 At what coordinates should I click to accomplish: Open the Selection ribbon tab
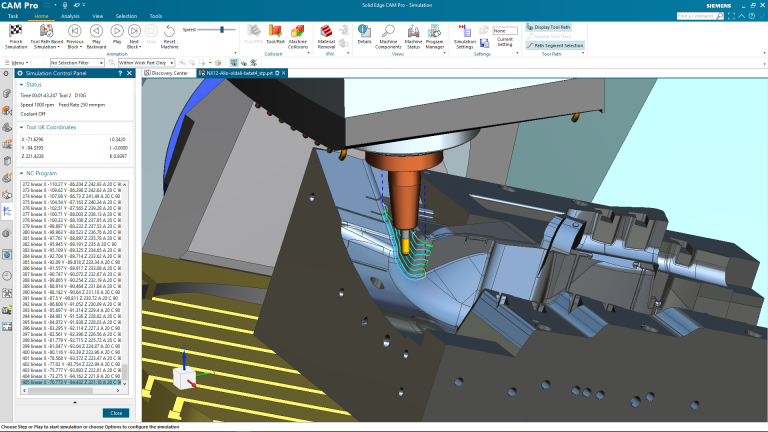click(126, 16)
